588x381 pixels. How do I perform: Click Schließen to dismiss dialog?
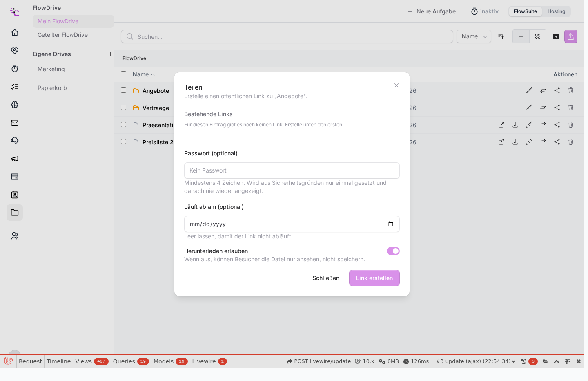(x=326, y=278)
